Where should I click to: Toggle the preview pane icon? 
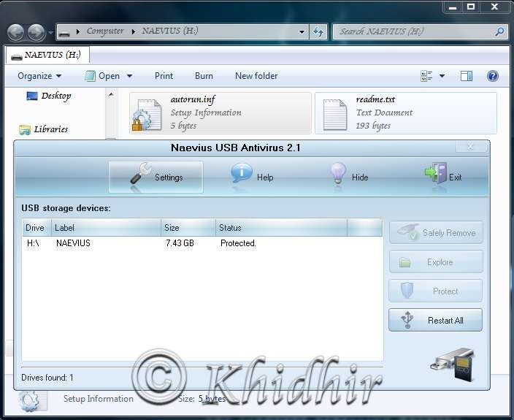(x=467, y=76)
